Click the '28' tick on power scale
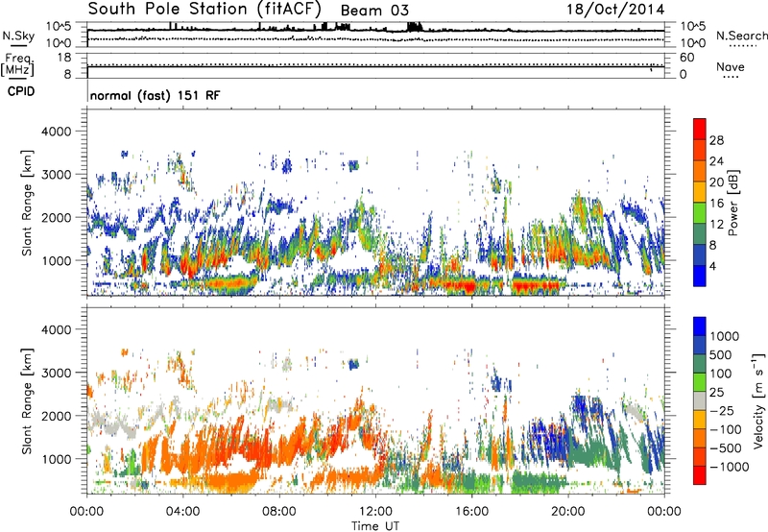This screenshot has width=768, height=532. point(716,140)
